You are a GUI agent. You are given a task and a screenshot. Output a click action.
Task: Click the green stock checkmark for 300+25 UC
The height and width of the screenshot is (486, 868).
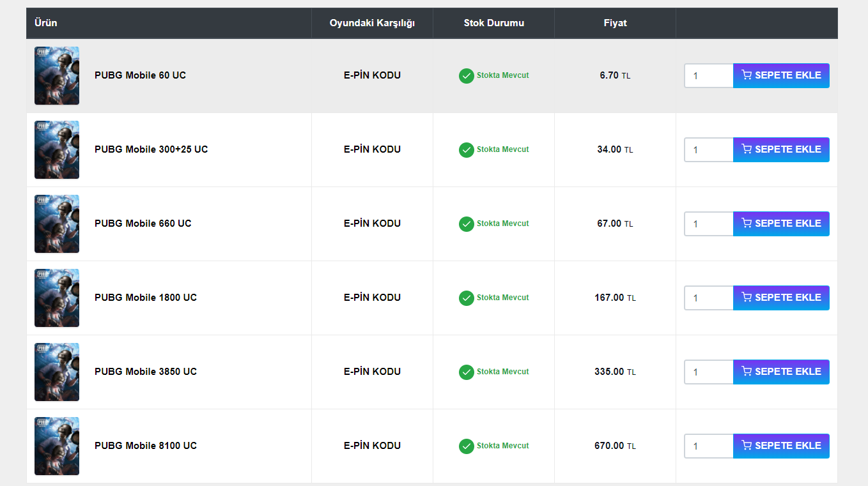coord(467,150)
